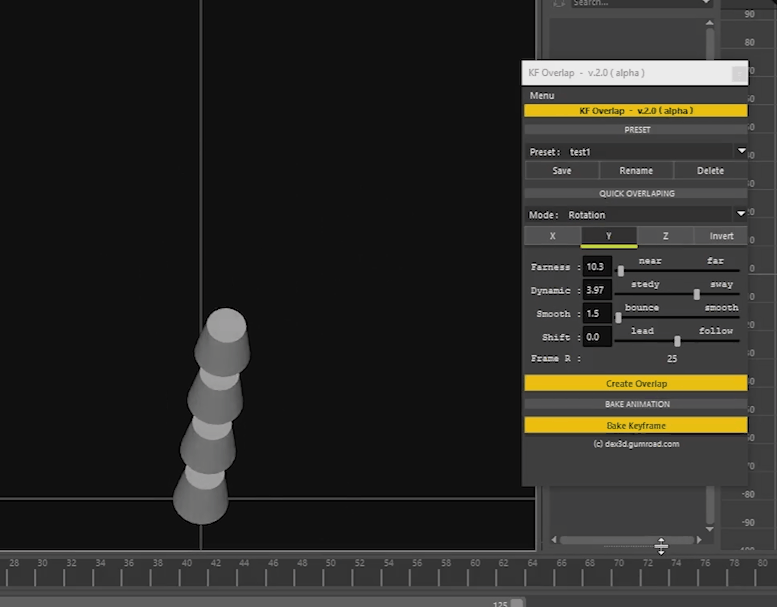Click the yellow KF Overlap v.2.0 banner
Screen dimensions: 777x607
(x=636, y=110)
